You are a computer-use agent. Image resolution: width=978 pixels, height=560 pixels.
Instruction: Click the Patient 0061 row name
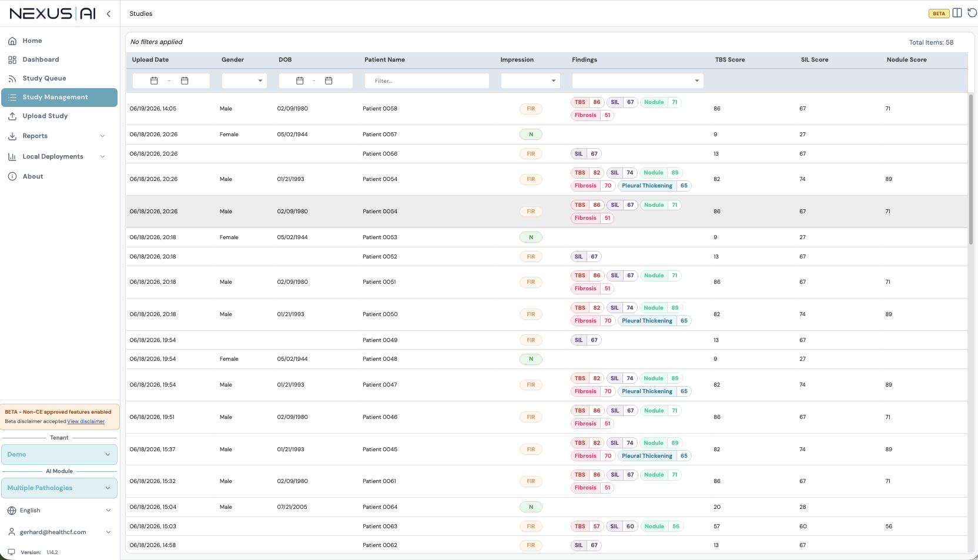tap(380, 481)
